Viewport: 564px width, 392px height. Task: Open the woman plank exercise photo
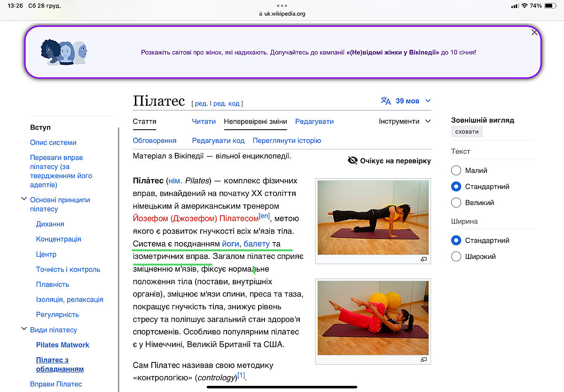point(373,217)
